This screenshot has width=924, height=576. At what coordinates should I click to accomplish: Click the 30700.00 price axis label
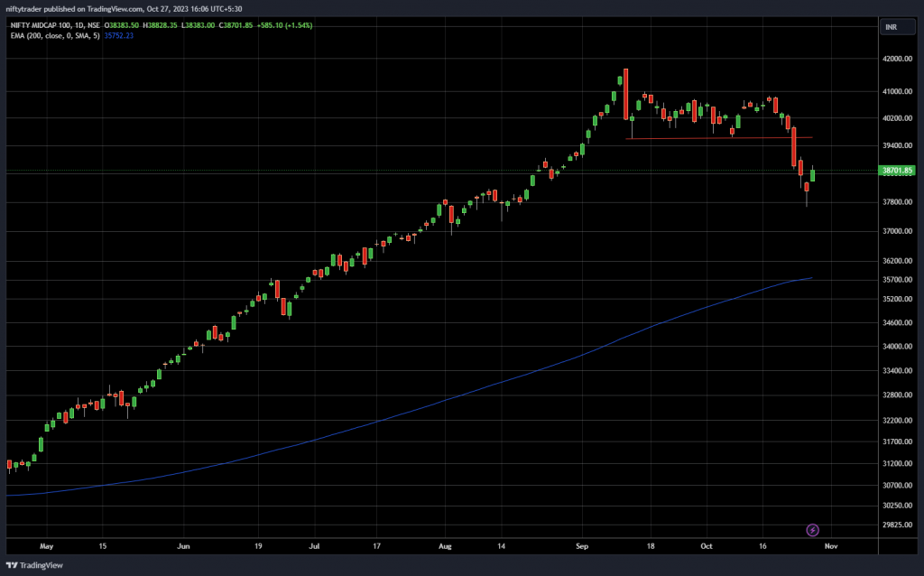coord(898,485)
